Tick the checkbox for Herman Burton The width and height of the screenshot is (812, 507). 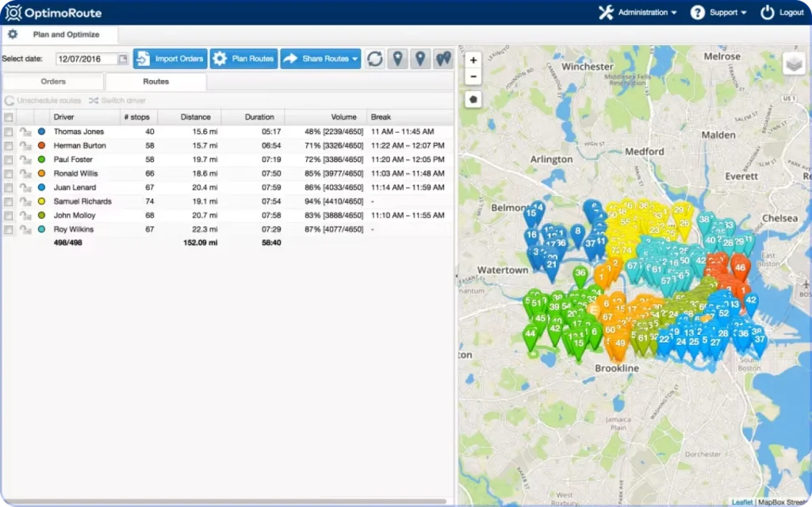click(x=9, y=146)
